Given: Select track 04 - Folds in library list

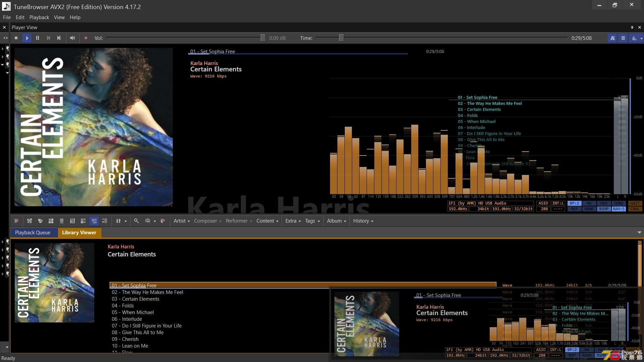Looking at the screenshot, I should point(123,306).
